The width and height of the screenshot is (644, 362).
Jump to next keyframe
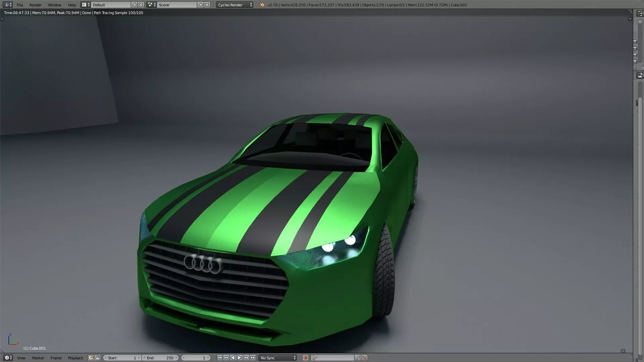pyautogui.click(x=246, y=358)
